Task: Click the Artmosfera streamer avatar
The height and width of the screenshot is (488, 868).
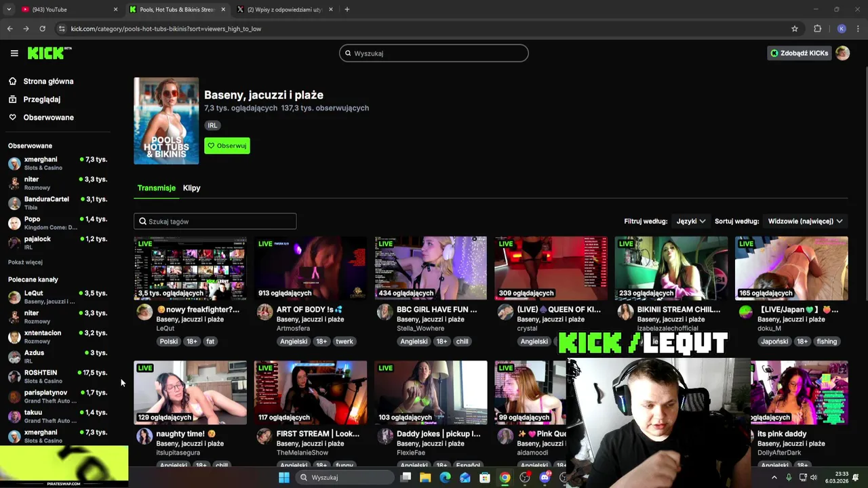Action: (264, 312)
